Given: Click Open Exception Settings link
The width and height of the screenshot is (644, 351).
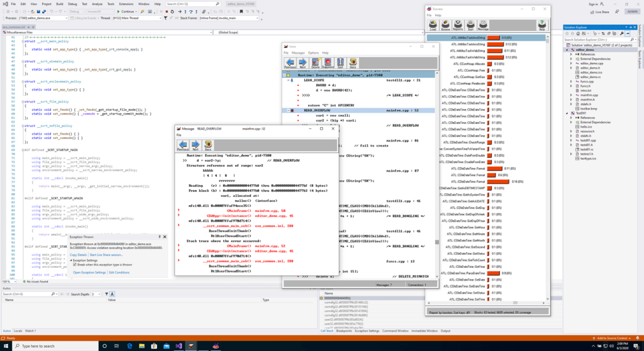Looking at the screenshot, I should (x=90, y=272).
